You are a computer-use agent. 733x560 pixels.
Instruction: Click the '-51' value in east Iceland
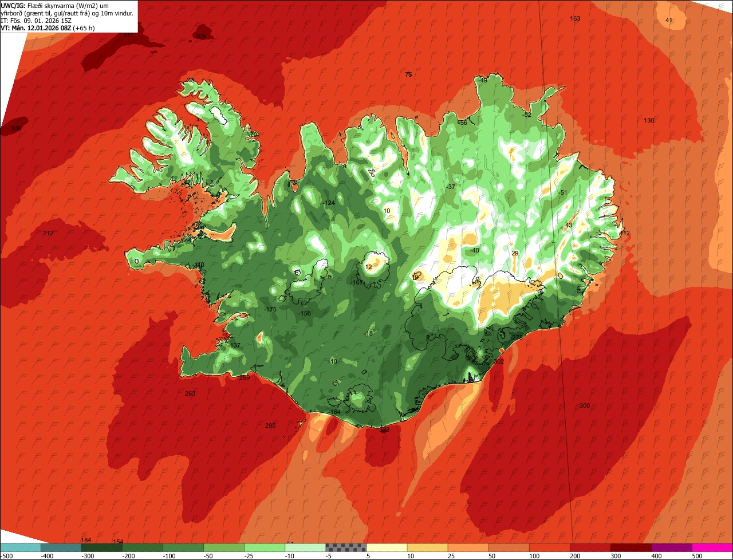(x=563, y=192)
